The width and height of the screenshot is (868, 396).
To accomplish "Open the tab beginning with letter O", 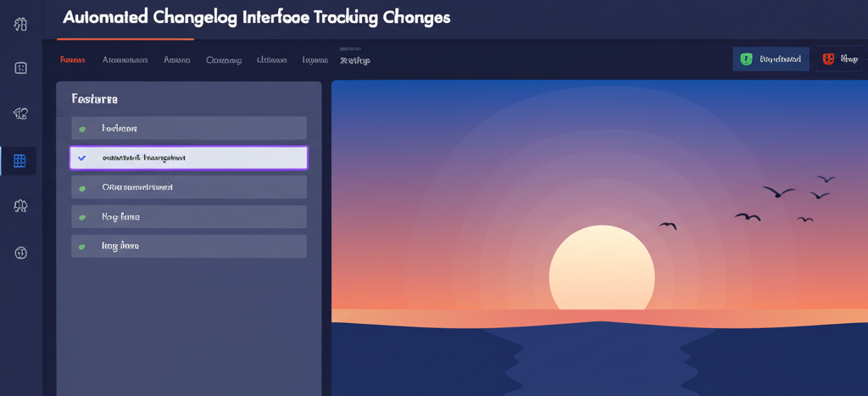I will point(224,60).
